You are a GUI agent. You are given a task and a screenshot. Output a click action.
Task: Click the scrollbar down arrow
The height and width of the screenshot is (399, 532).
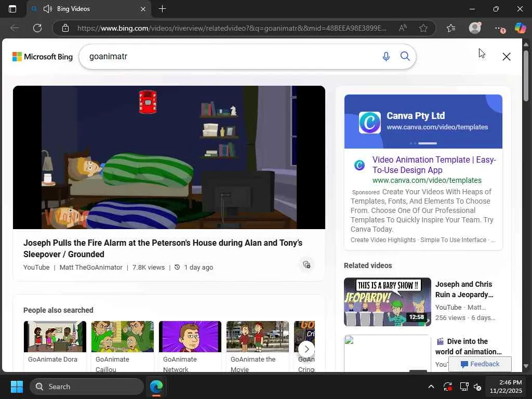(526, 366)
